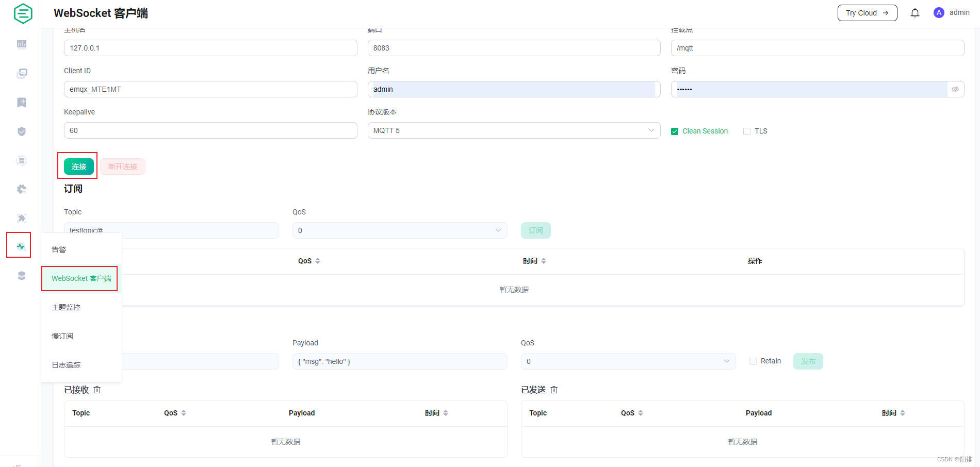The width and height of the screenshot is (980, 467).
Task: Focus the Client ID field
Action: point(210,89)
